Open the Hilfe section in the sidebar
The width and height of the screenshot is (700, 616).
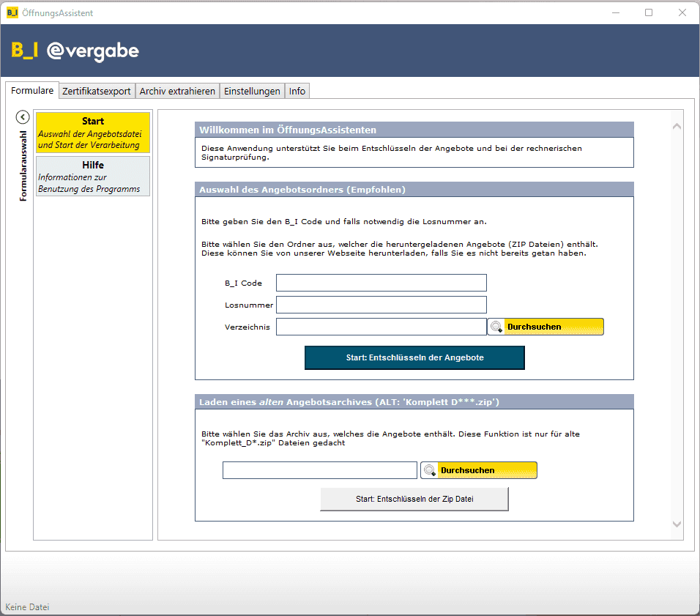(92, 176)
